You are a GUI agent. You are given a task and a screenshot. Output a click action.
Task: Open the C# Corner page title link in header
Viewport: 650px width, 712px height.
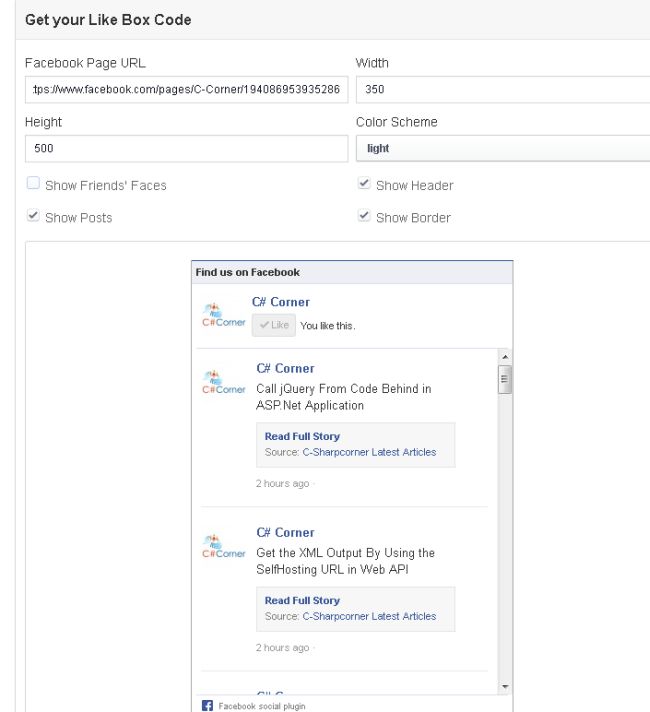[x=281, y=302]
